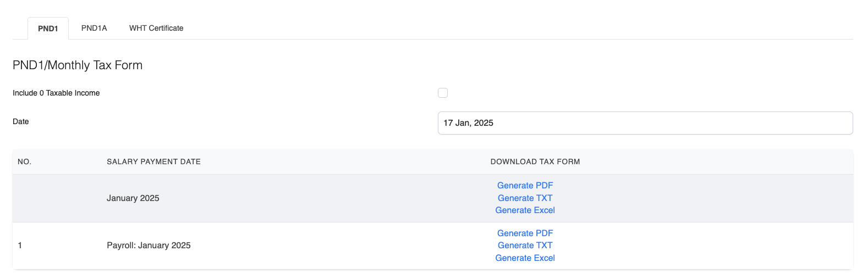Click the SALARY PAYMENT DATE column header

pyautogui.click(x=153, y=161)
